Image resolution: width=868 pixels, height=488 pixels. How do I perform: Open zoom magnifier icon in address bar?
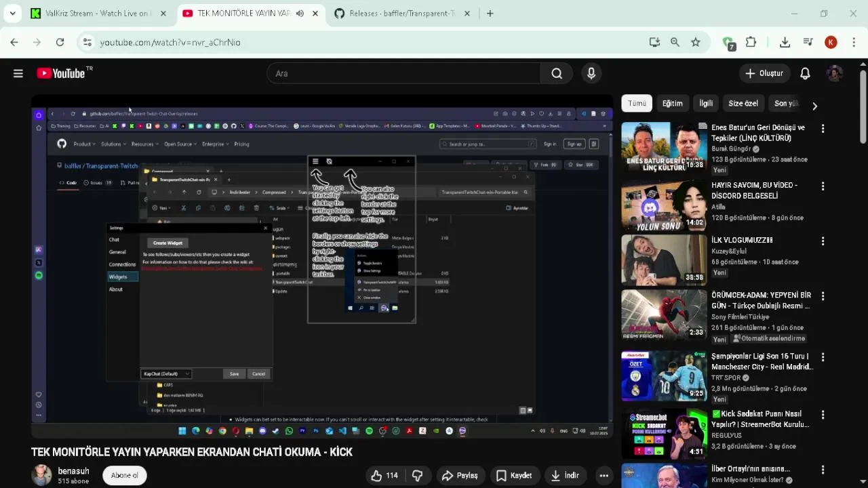point(675,42)
